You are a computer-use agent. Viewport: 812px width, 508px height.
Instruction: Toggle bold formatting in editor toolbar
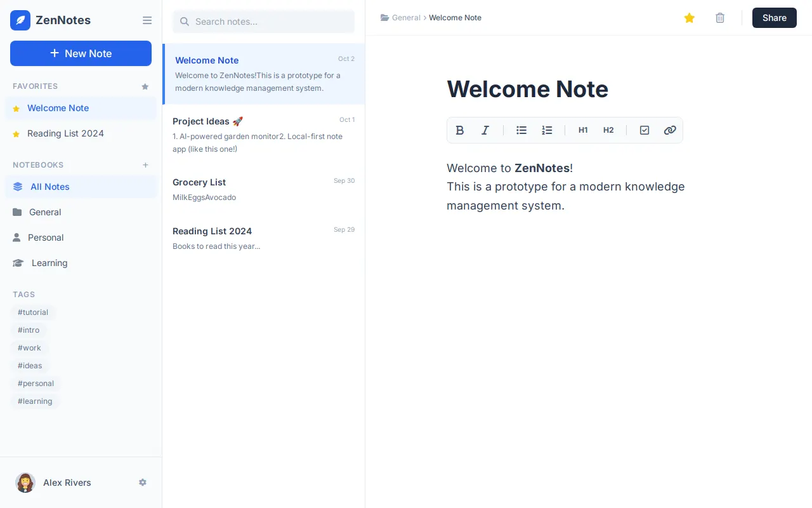[460, 130]
